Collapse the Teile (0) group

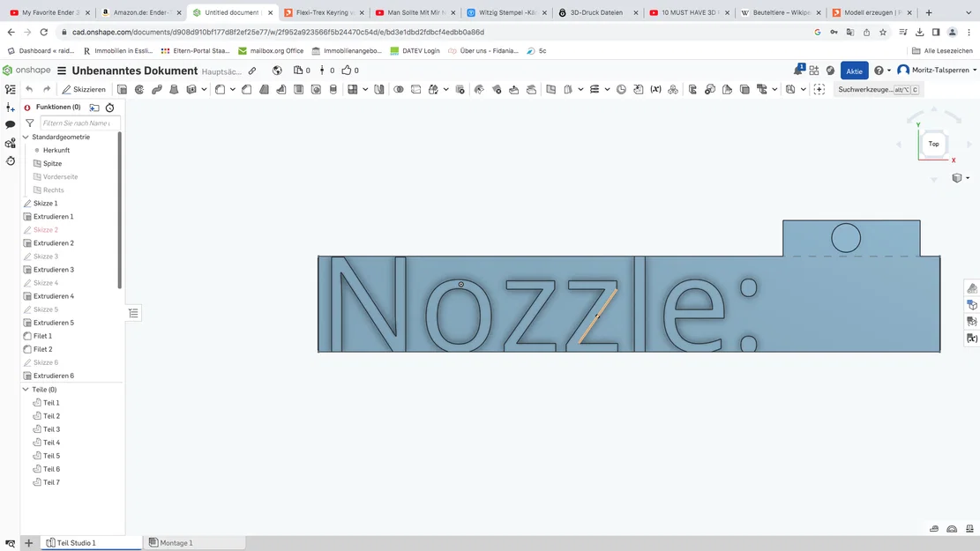tap(26, 389)
